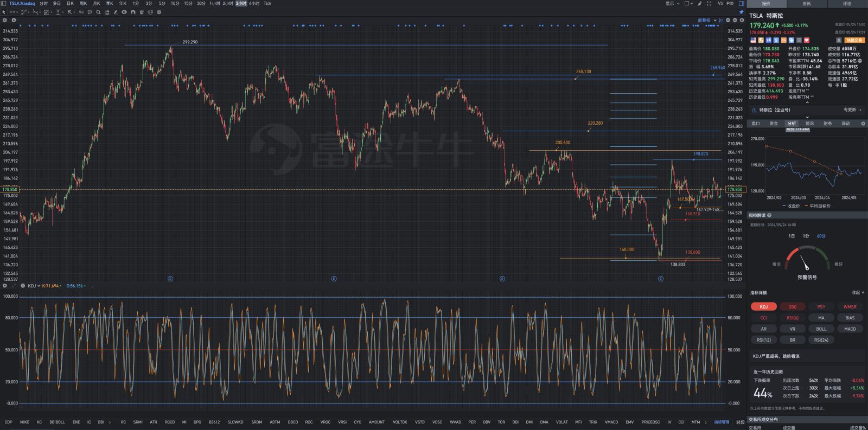The width and height of the screenshot is (868, 430).
Task: Choose MACD-like MTM indicator in bottom bar
Action: [695, 422]
